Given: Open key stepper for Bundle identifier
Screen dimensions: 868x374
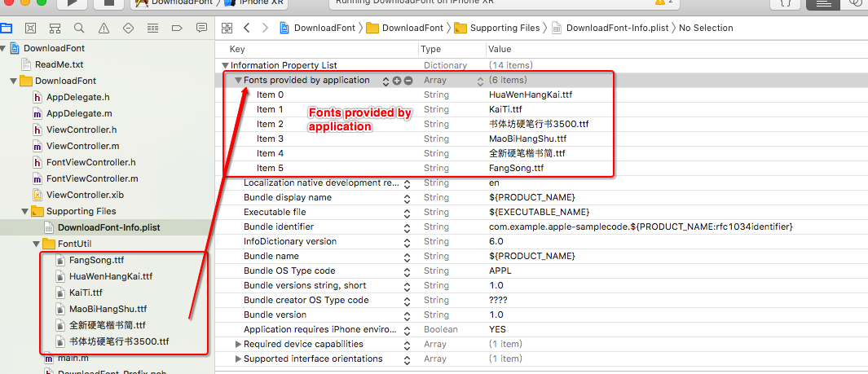Looking at the screenshot, I should (x=407, y=227).
